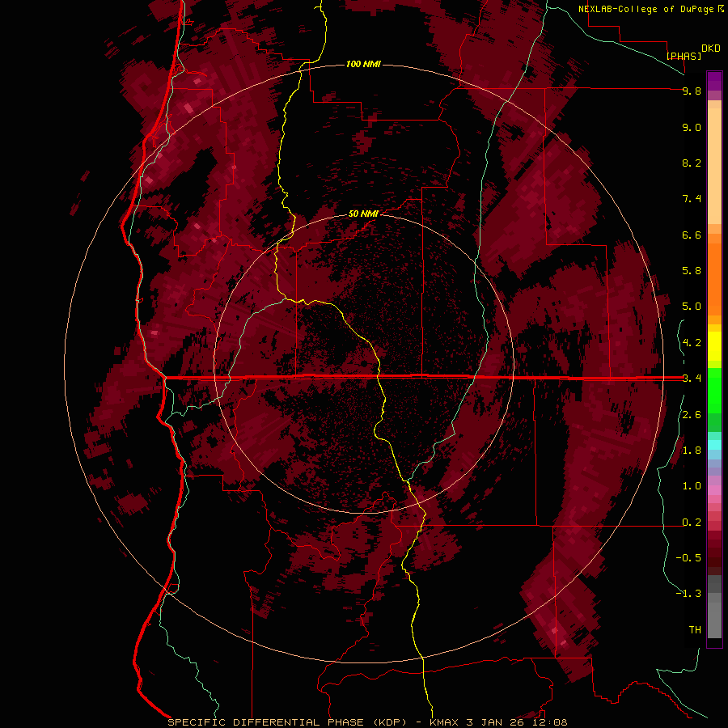The image size is (728, 728).
Task: Click the 9.0 scale value
Action: [x=692, y=127]
